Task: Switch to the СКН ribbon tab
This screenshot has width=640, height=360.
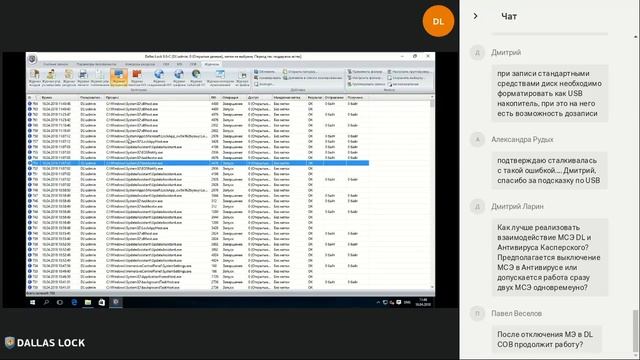Action: click(x=166, y=64)
